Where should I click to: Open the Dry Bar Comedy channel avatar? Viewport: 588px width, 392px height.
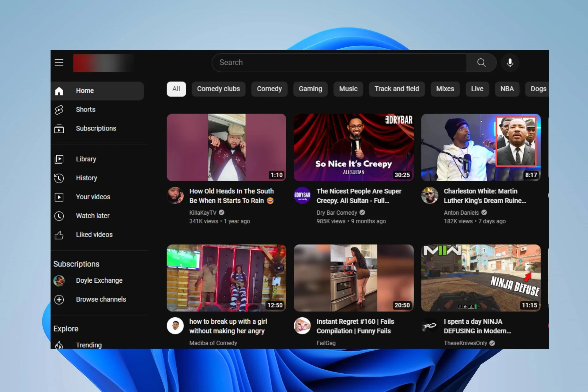pos(302,195)
